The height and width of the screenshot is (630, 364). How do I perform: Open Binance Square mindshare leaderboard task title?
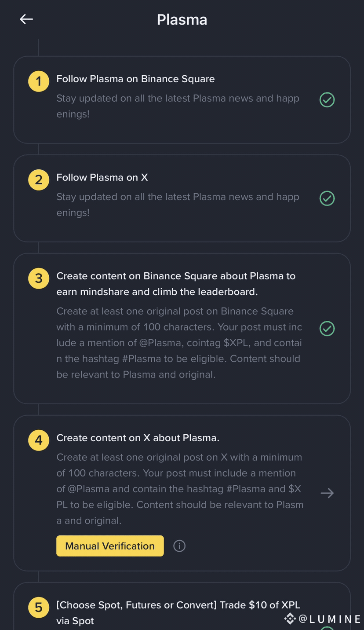coord(176,284)
